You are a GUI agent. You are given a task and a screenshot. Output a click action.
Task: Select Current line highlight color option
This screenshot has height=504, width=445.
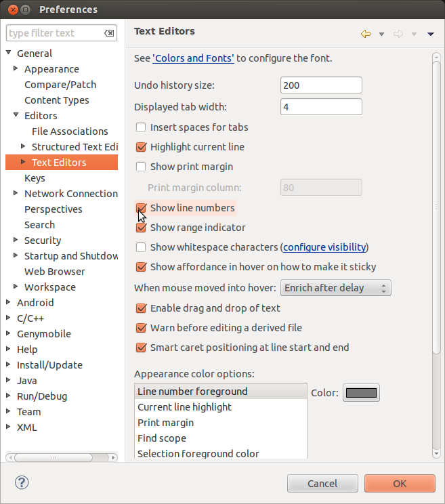click(184, 407)
